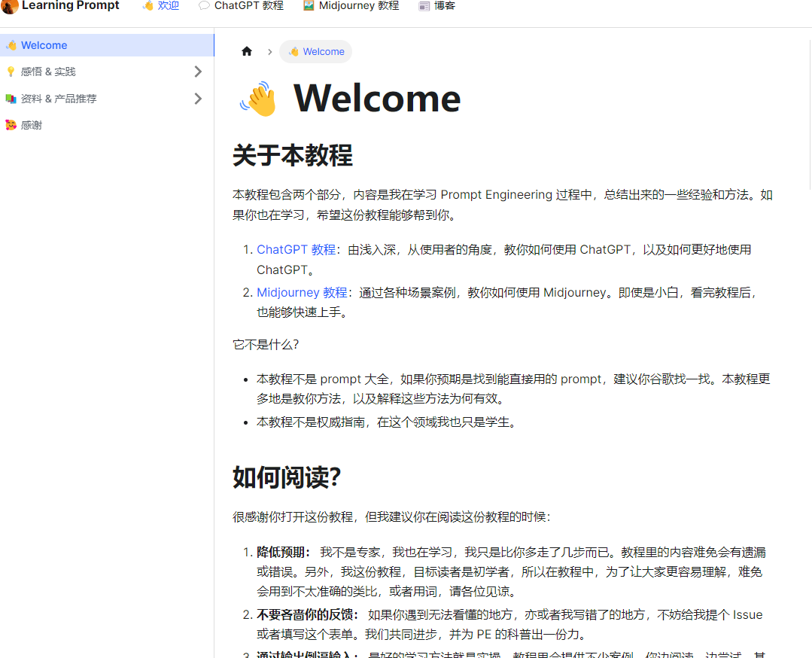812x658 pixels.
Task: Click the speech bubble icon in the top navbar
Action: pyautogui.click(x=204, y=6)
